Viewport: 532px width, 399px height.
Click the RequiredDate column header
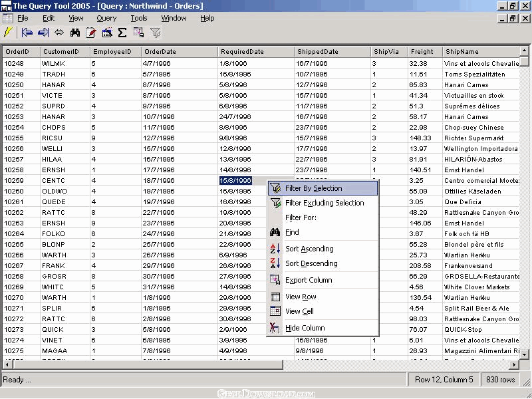[256, 52]
